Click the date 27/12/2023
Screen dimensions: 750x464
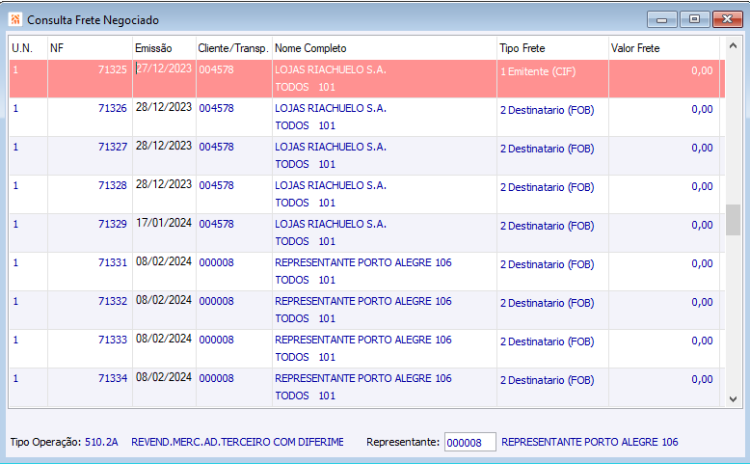164,69
